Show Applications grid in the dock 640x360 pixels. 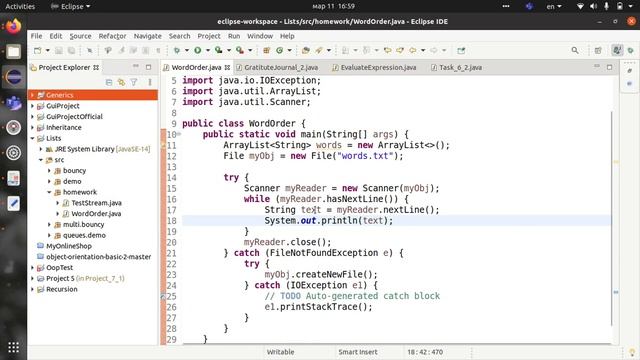13,347
